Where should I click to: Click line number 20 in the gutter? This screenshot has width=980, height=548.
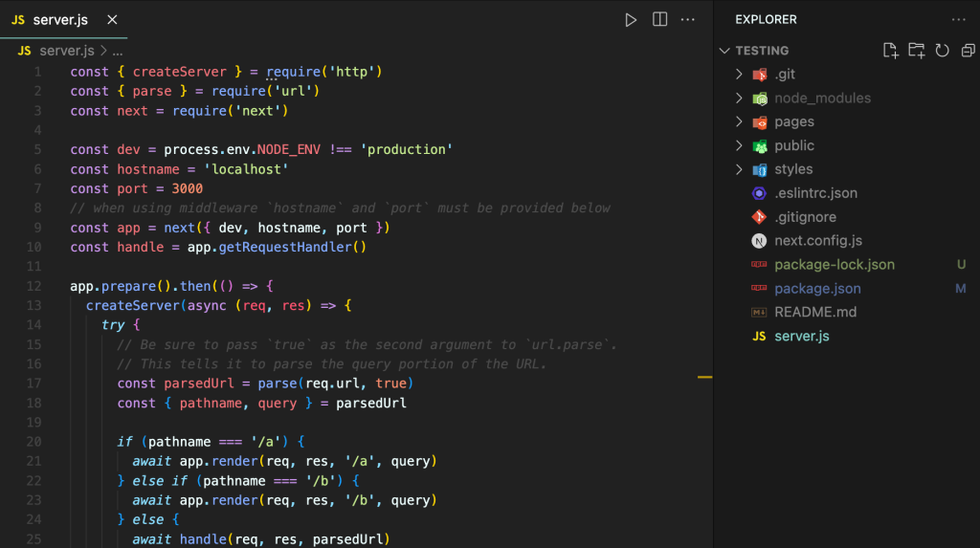click(x=33, y=442)
